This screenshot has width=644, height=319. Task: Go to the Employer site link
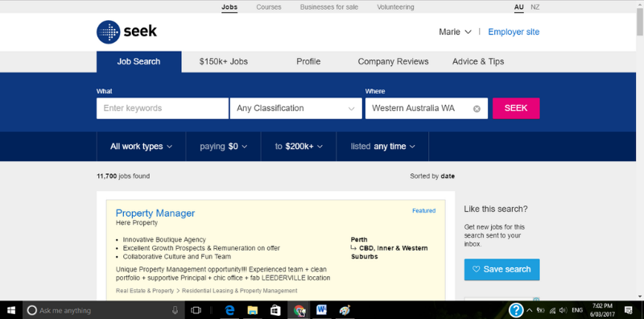(514, 31)
